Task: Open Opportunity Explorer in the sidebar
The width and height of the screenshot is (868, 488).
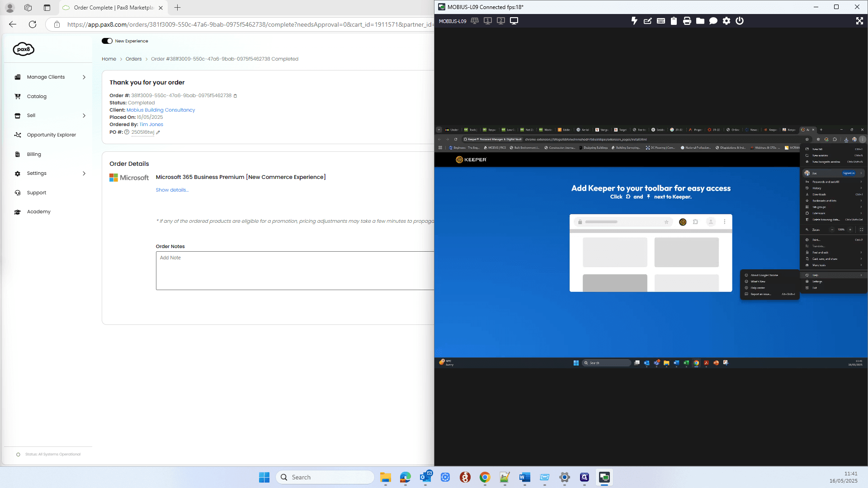Action: point(51,135)
